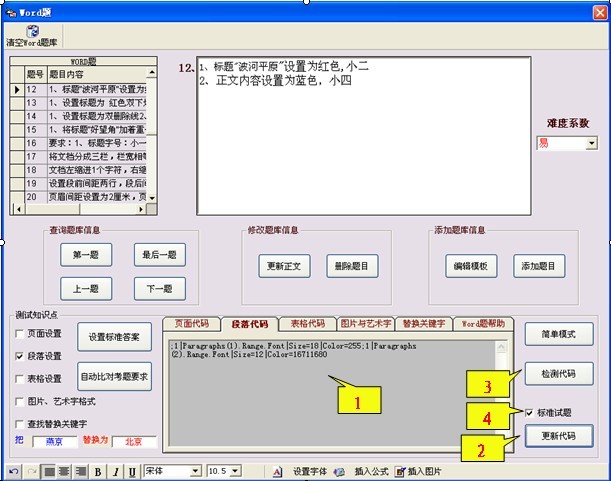Click the question list scroll-down arrow
The height and width of the screenshot is (481, 611).
pos(152,198)
